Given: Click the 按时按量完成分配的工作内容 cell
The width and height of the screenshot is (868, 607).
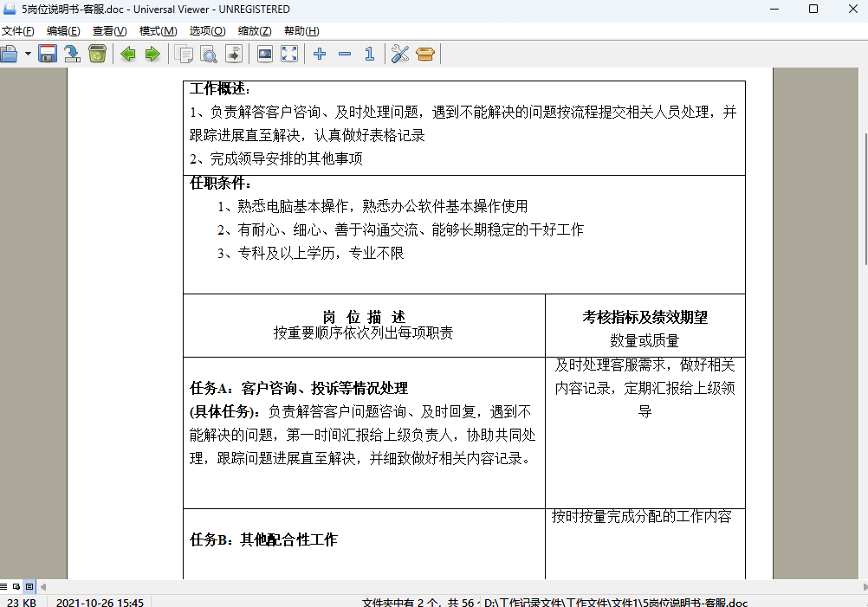Looking at the screenshot, I should point(642,516).
